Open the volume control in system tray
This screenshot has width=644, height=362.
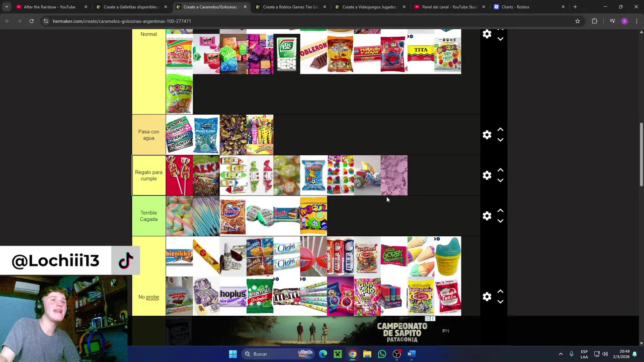(x=605, y=354)
